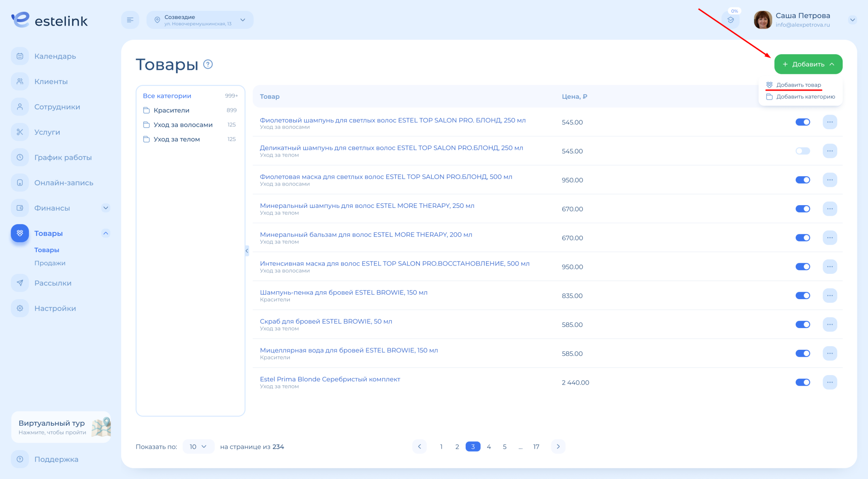
Task: Disable the Шампунь-пенка product toggle
Action: pyautogui.click(x=803, y=296)
